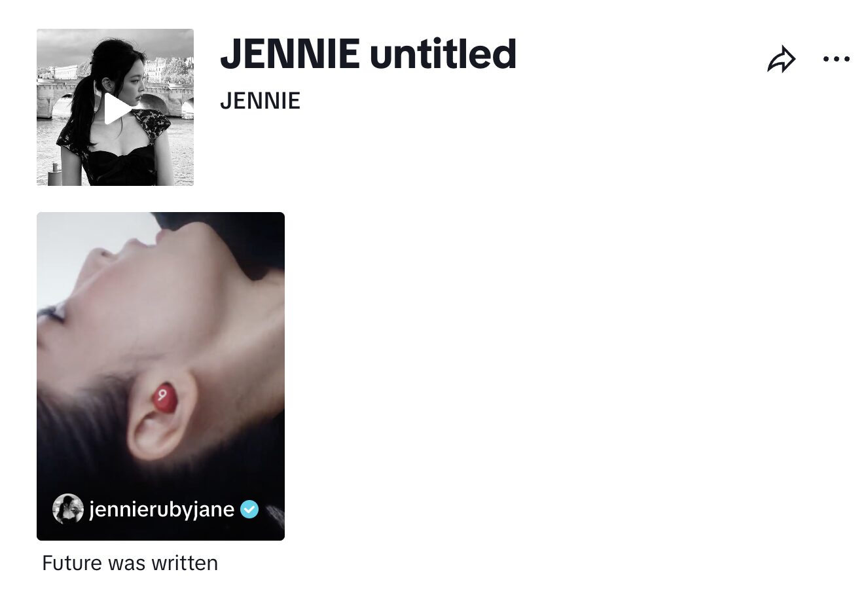
Task: Open the jennierubyjane profile avatar
Action: (68, 509)
